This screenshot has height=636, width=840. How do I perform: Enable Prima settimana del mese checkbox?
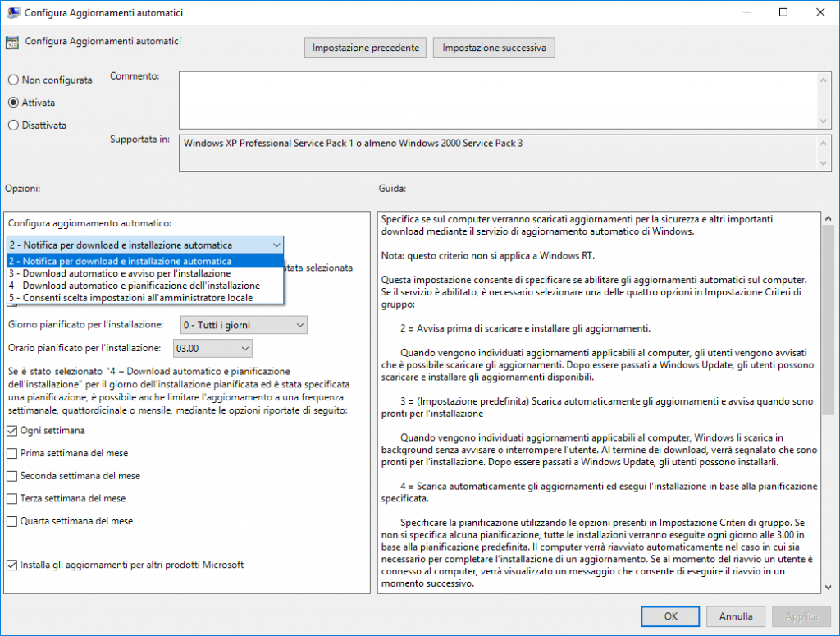pyautogui.click(x=12, y=453)
